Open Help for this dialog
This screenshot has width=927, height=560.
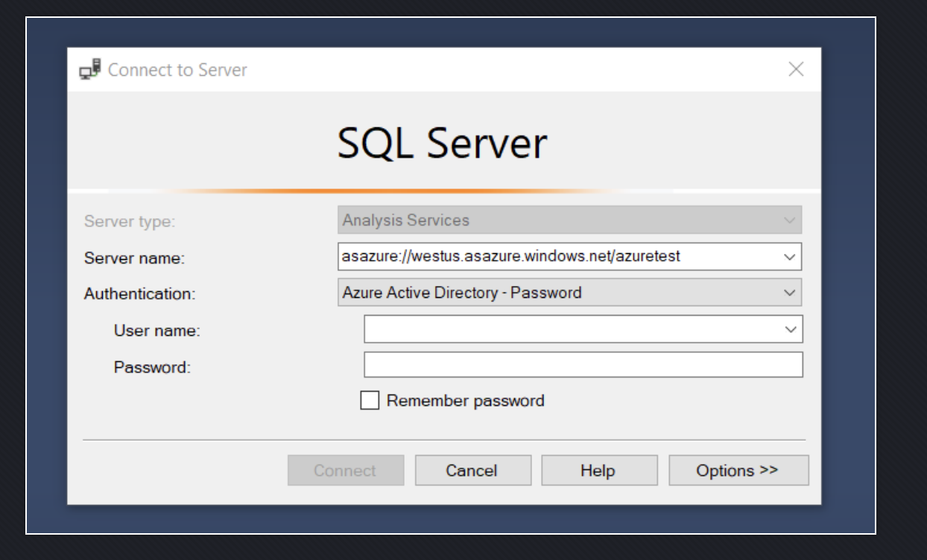598,471
